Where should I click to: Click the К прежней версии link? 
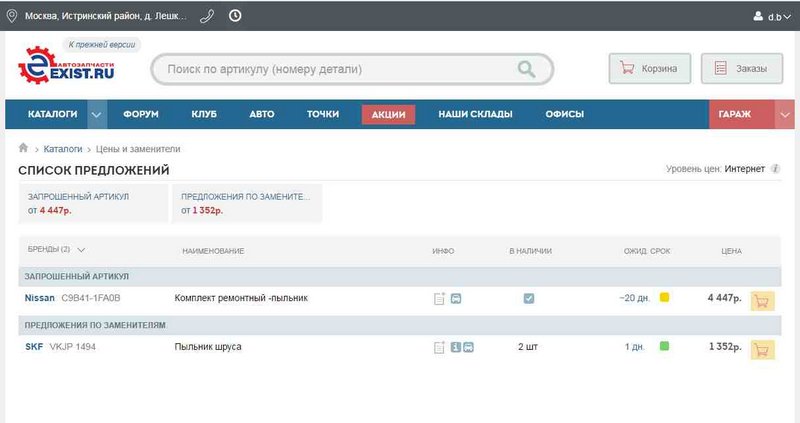(x=102, y=45)
